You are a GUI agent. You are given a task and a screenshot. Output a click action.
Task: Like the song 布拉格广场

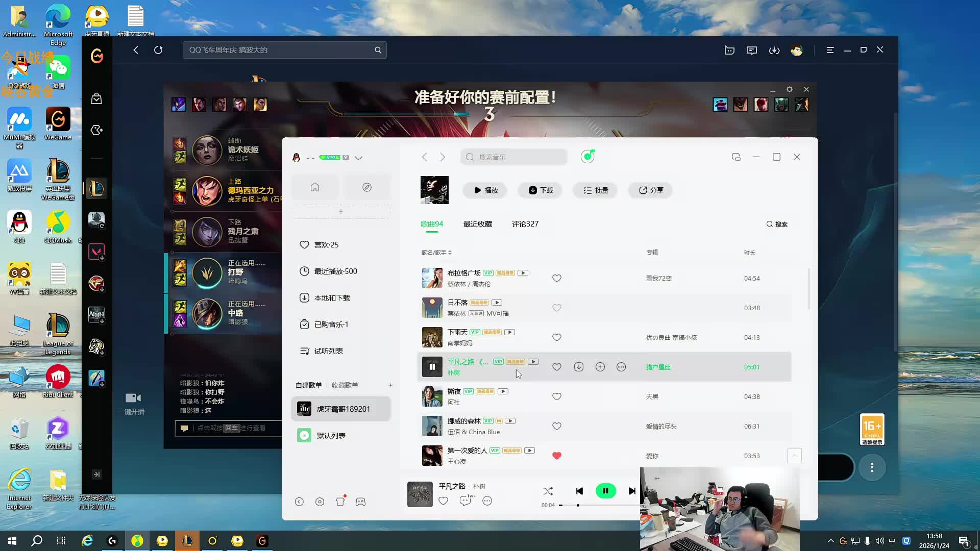click(x=557, y=278)
